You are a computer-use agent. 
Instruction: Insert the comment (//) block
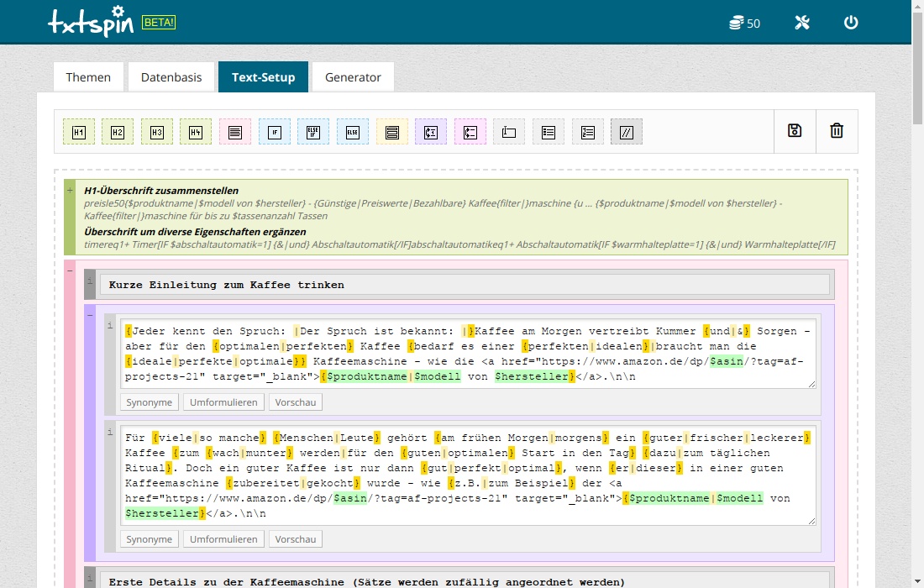[x=626, y=132]
